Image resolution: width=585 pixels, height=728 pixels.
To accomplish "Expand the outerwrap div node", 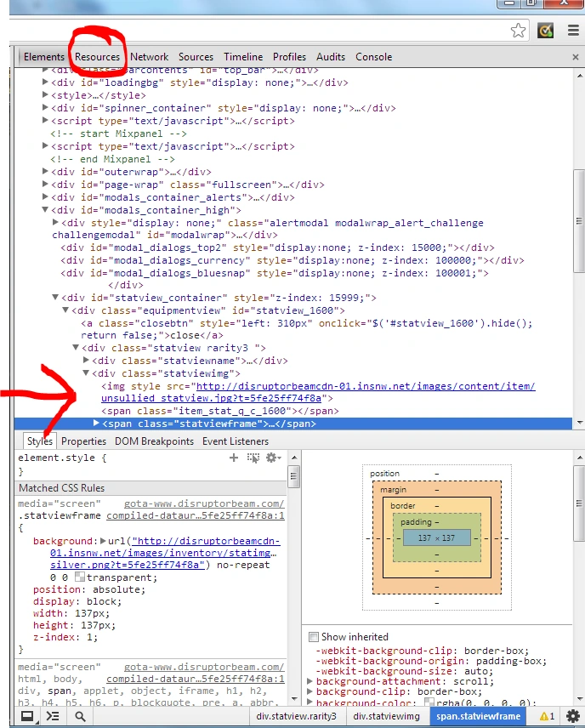I will pyautogui.click(x=46, y=171).
